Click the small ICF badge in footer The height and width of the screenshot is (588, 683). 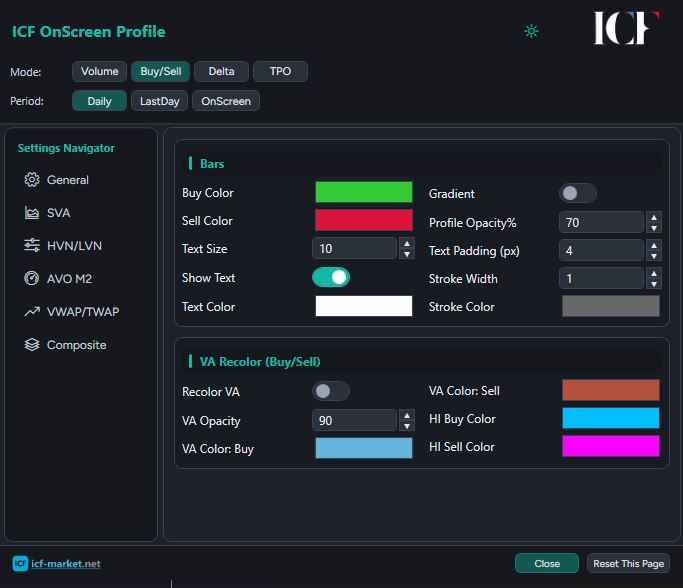[x=20, y=564]
